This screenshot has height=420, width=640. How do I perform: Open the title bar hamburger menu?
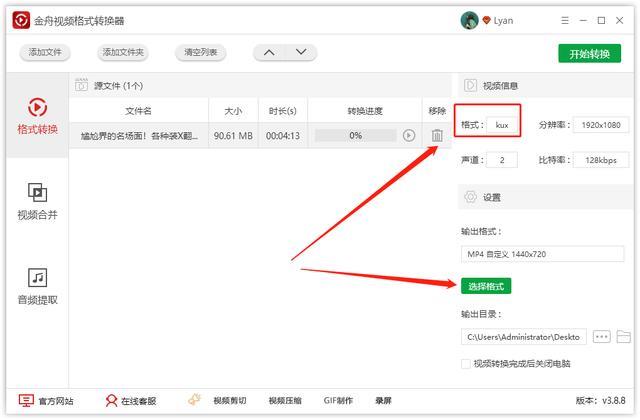563,20
